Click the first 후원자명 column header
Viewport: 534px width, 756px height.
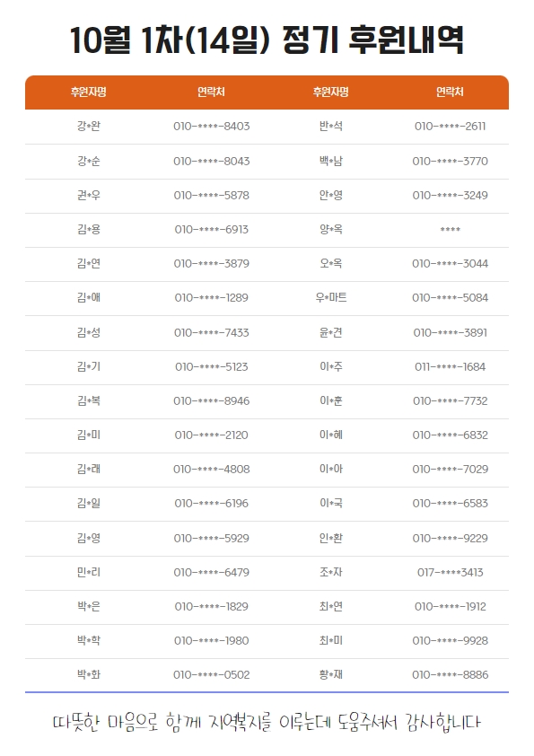tap(89, 92)
